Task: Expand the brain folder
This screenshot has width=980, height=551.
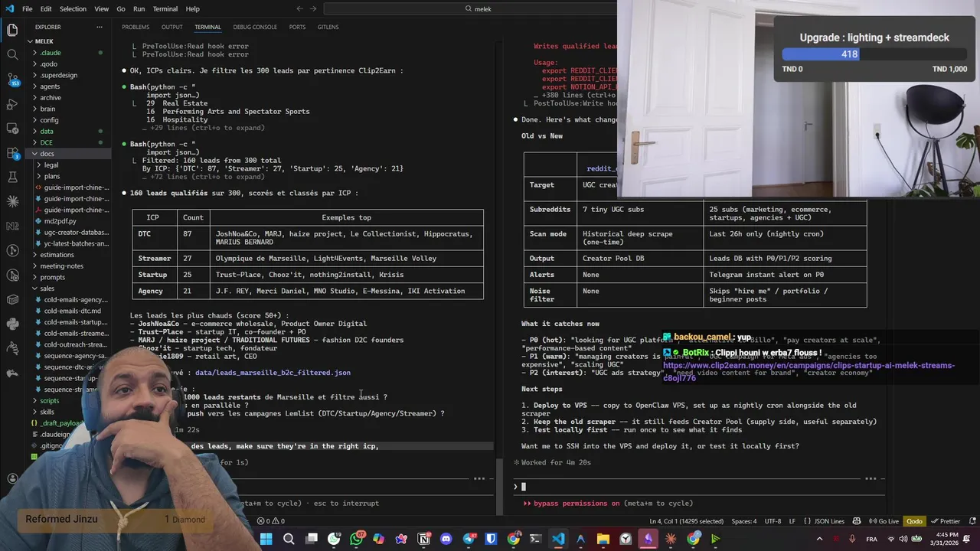Action: (x=47, y=109)
